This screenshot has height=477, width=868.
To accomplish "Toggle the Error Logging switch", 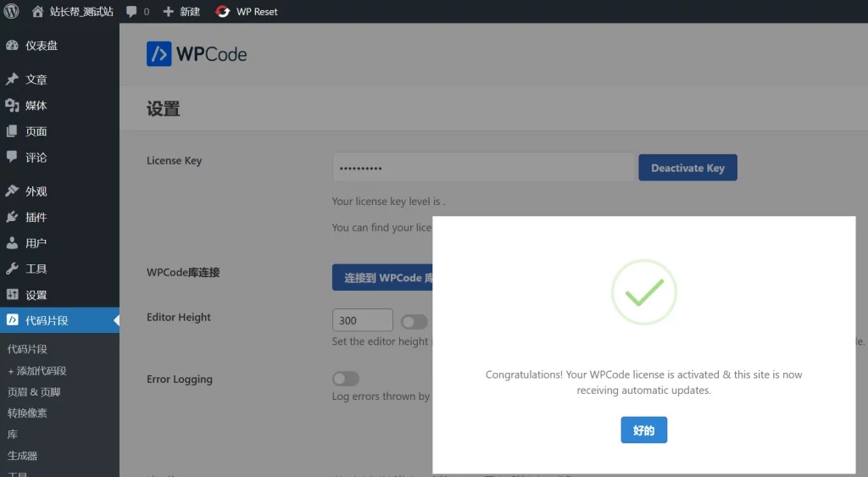I will click(346, 379).
